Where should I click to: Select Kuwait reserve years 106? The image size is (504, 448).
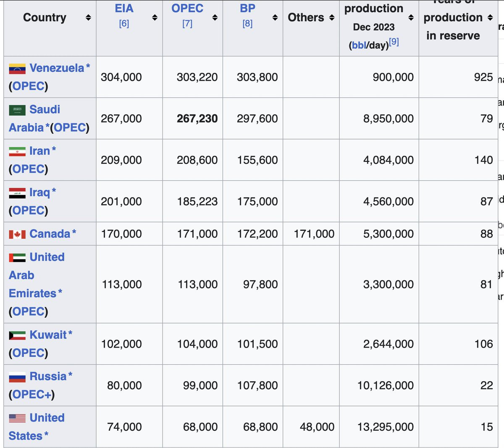483,344
